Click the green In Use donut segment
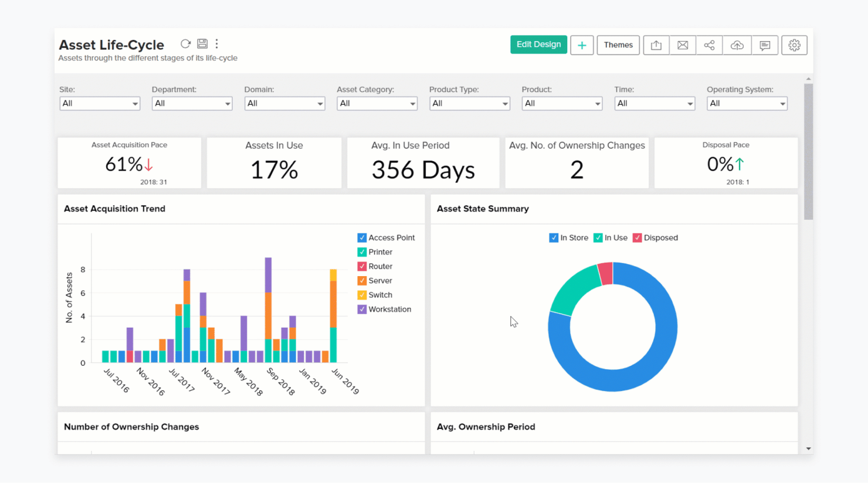Image resolution: width=868 pixels, height=483 pixels. pos(575,291)
